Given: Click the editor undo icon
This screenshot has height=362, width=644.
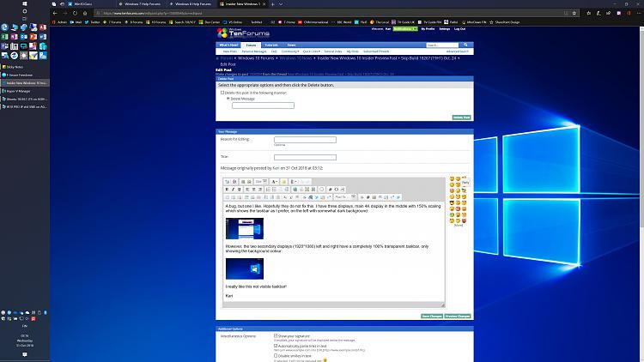Looking at the screenshot, I should pos(303,181).
